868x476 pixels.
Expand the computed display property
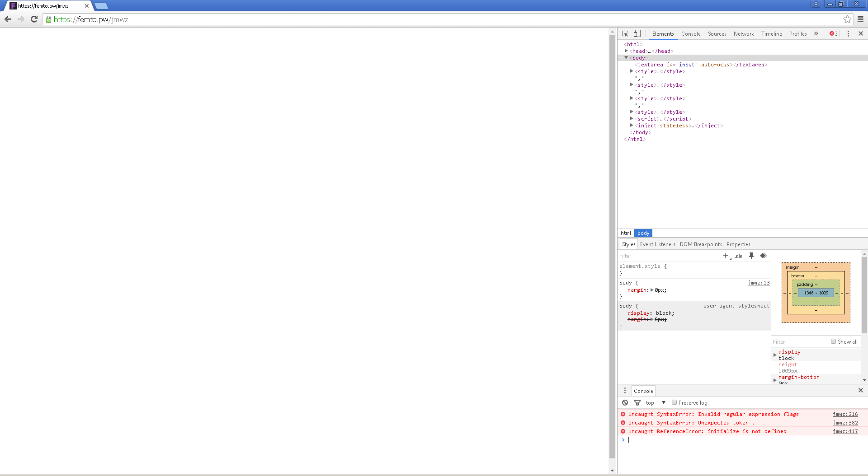pyautogui.click(x=775, y=355)
